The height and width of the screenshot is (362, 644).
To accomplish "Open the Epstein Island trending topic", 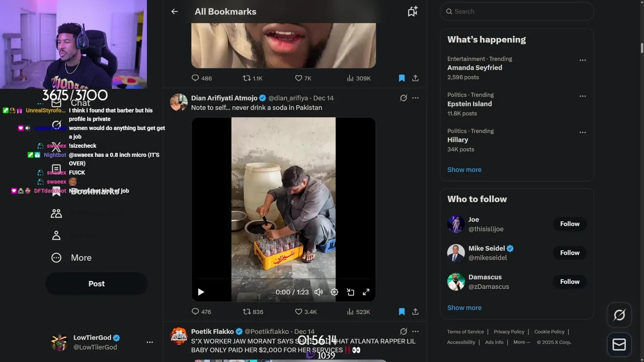I will (x=469, y=104).
